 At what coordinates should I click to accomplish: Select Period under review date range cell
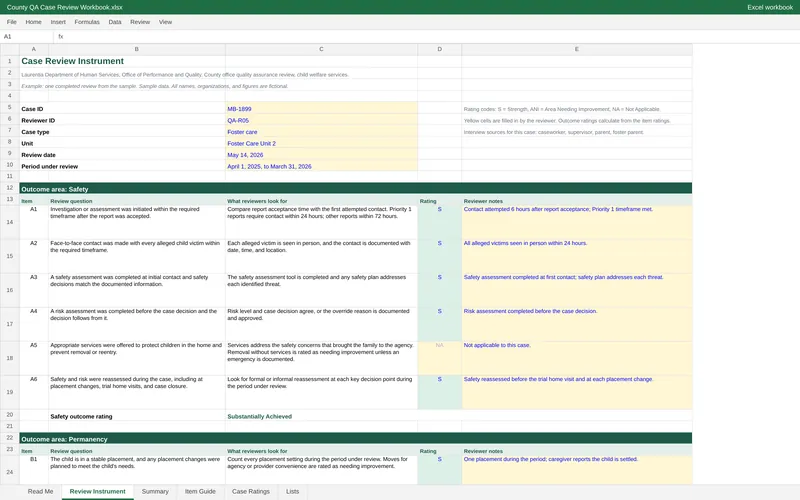click(x=321, y=166)
